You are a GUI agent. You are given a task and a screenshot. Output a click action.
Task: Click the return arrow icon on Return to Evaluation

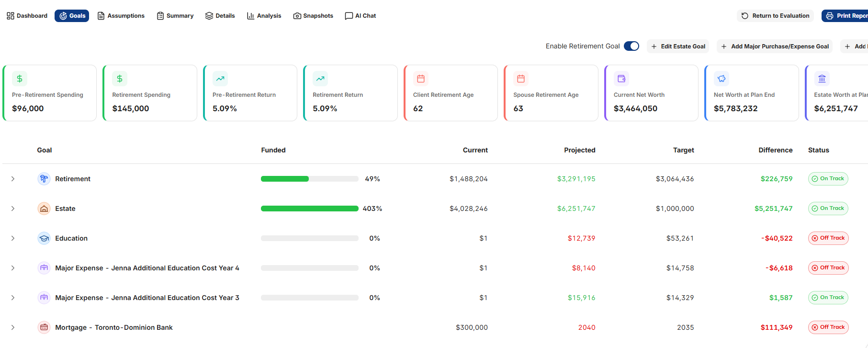(745, 16)
